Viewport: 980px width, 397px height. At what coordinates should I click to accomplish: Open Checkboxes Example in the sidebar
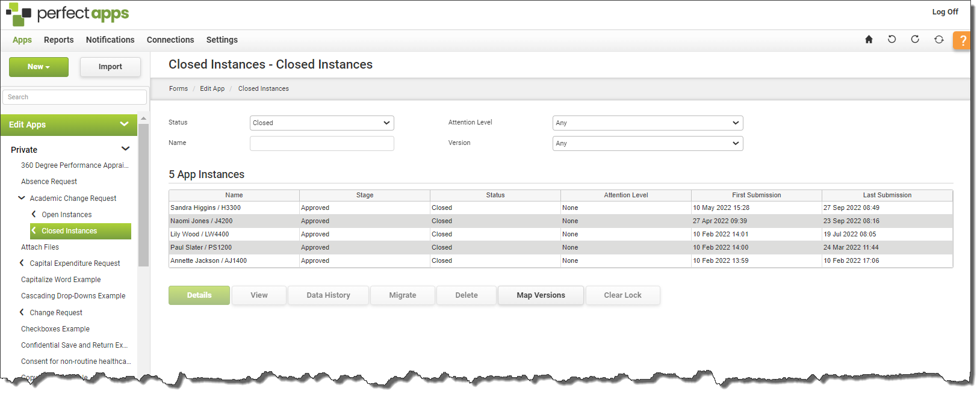(55, 328)
